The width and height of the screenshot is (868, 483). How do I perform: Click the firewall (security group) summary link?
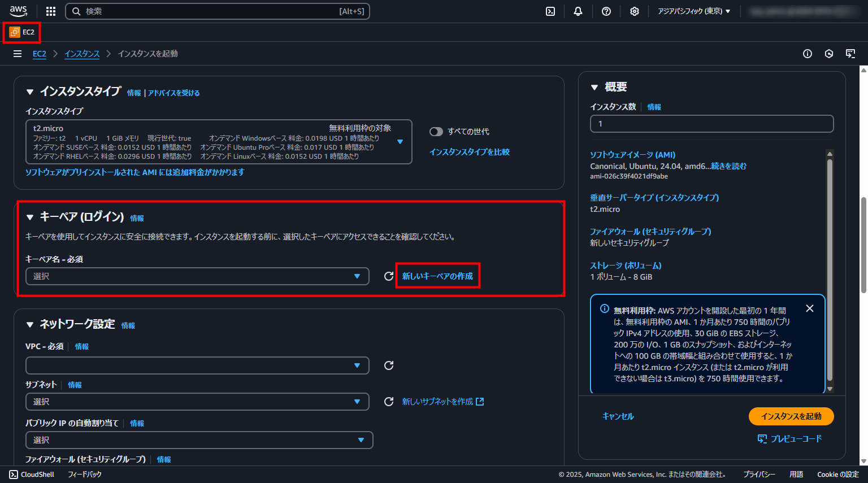tap(650, 232)
